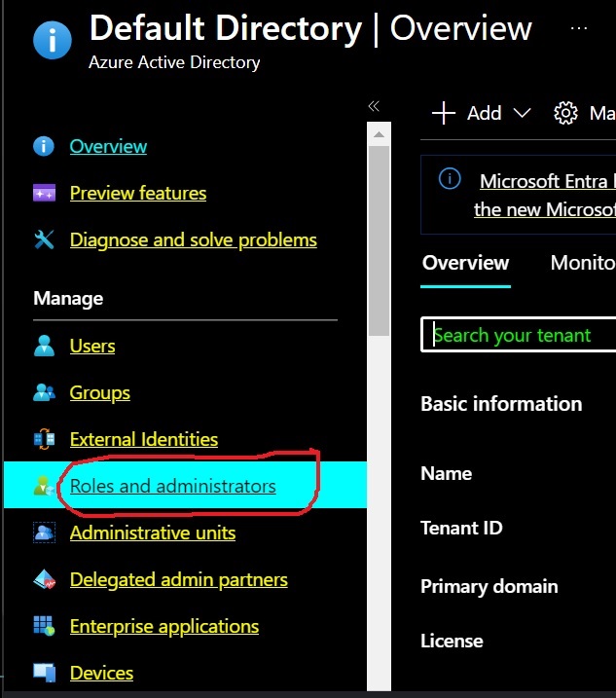The image size is (616, 698).
Task: Click the Add button label
Action: [x=484, y=113]
